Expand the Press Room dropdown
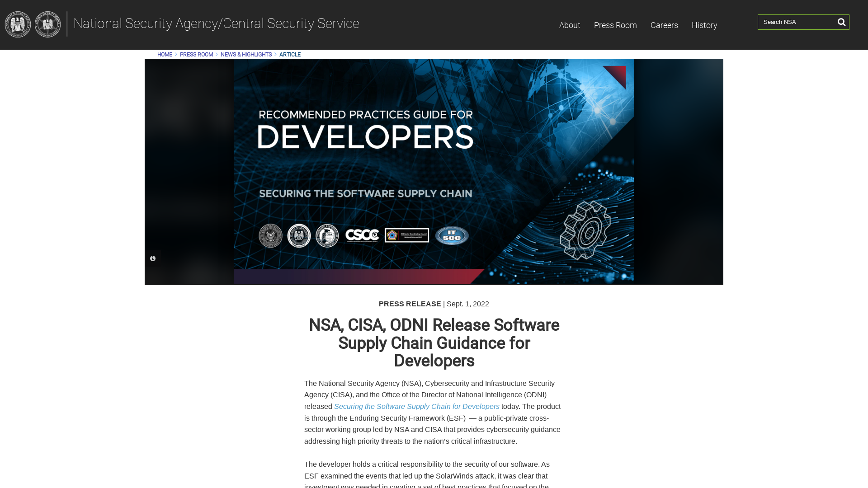The image size is (868, 488). coord(615,25)
